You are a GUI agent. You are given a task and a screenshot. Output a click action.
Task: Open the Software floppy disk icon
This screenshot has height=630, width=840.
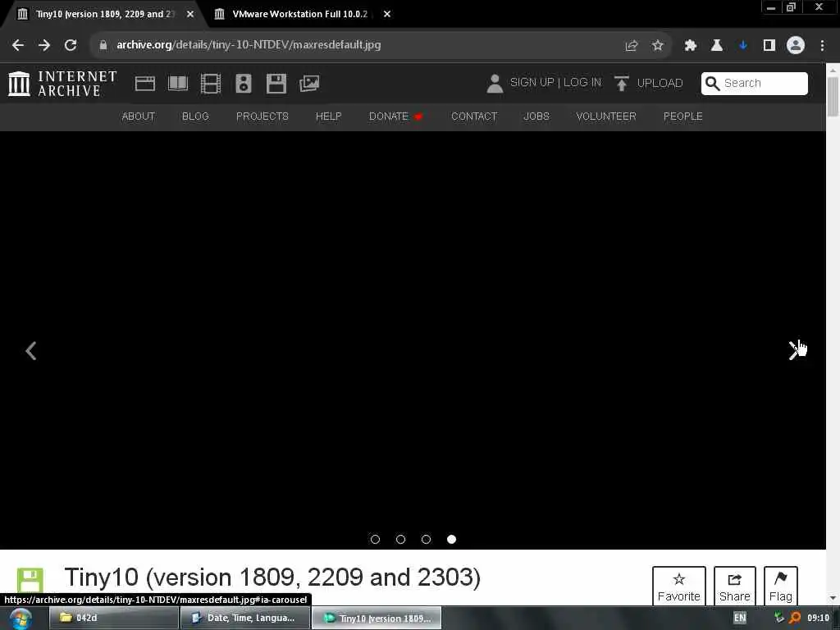276,84
